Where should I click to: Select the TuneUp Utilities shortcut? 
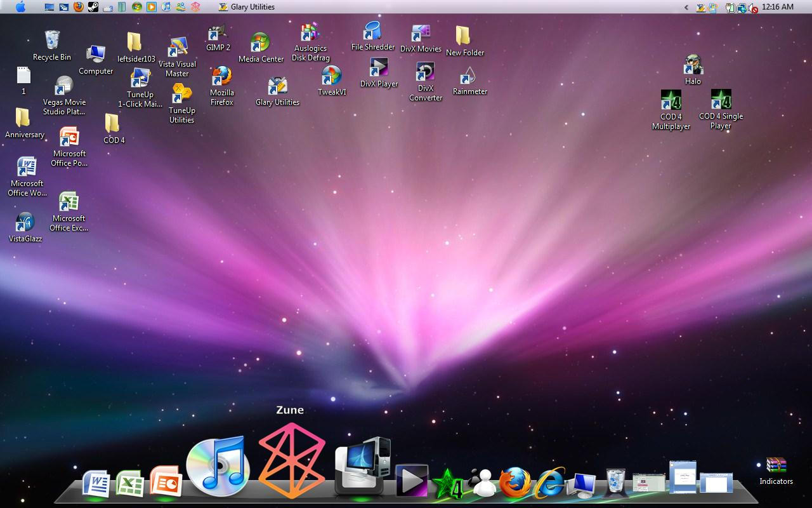pos(181,104)
